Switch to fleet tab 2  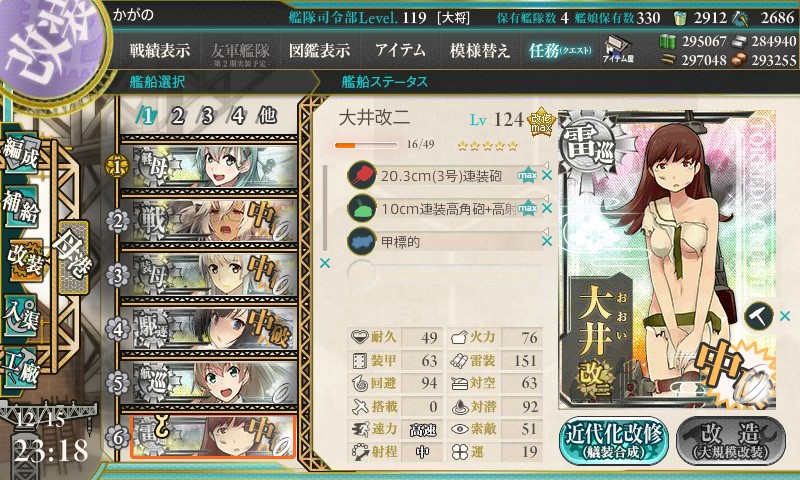click(178, 116)
